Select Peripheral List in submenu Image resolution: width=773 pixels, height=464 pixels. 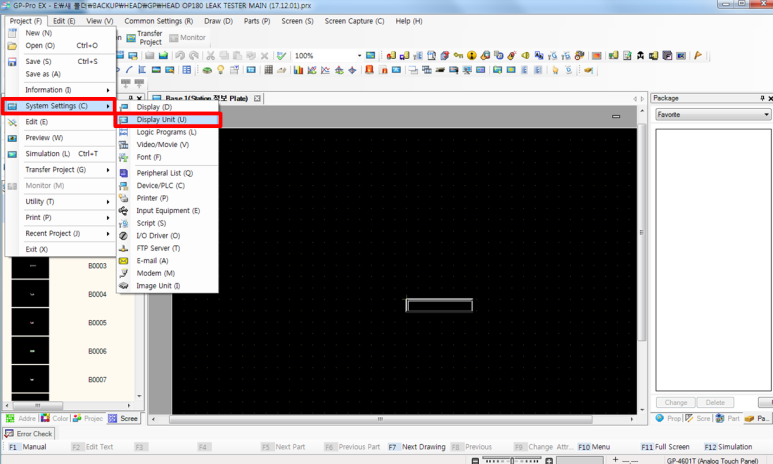coord(168,173)
